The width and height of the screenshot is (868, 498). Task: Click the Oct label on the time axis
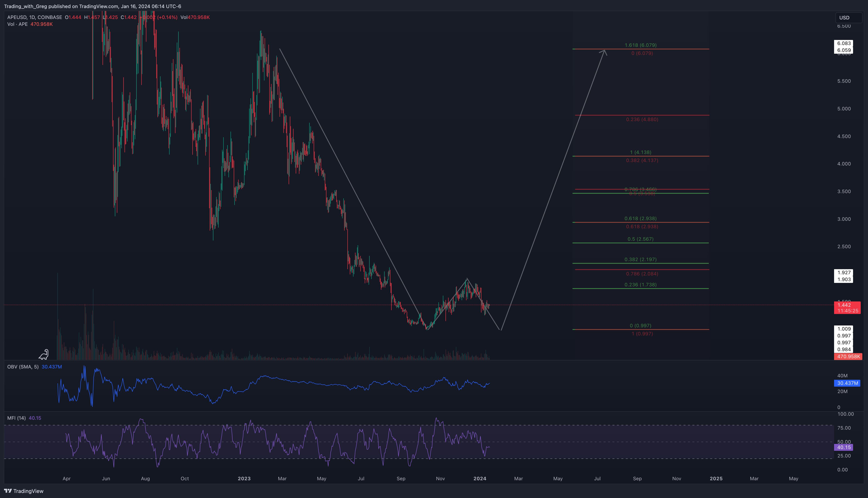point(185,478)
